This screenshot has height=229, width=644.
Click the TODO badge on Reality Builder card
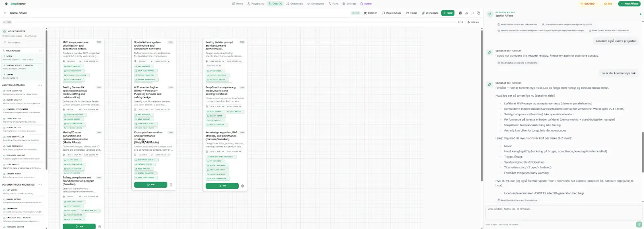coord(242,42)
